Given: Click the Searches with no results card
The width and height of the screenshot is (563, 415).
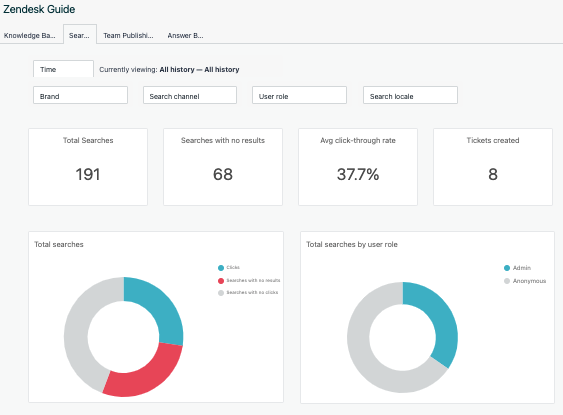Looking at the screenshot, I should coord(223,167).
